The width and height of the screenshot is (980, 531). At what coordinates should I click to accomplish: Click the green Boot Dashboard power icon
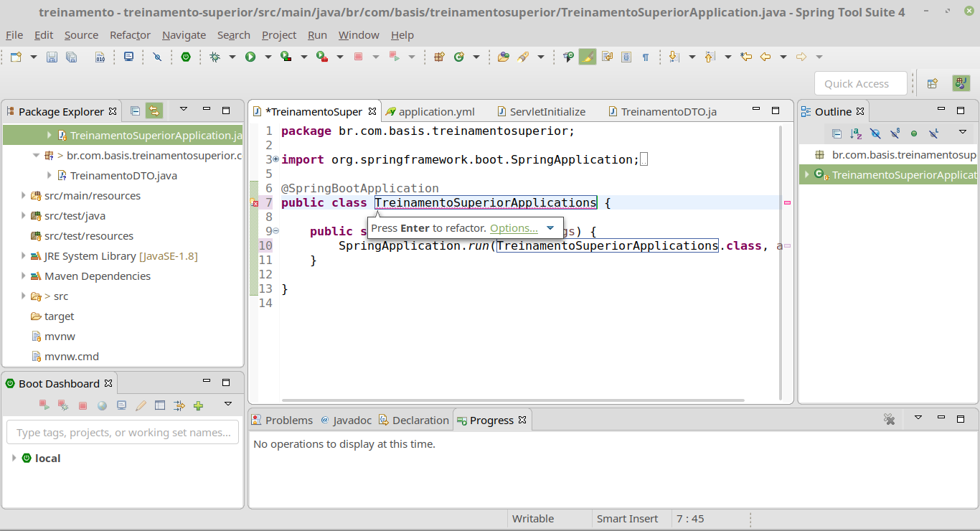tap(186, 57)
